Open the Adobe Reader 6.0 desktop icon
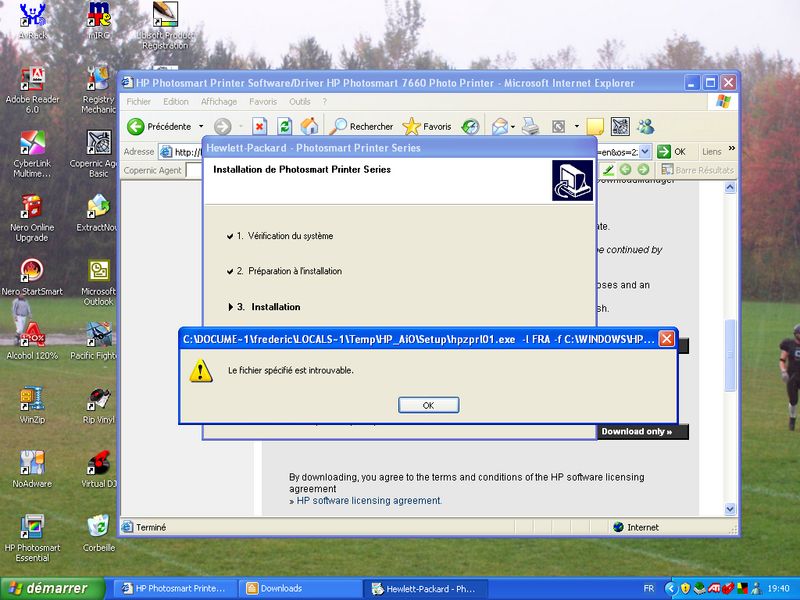800x600 pixels. [x=32, y=91]
